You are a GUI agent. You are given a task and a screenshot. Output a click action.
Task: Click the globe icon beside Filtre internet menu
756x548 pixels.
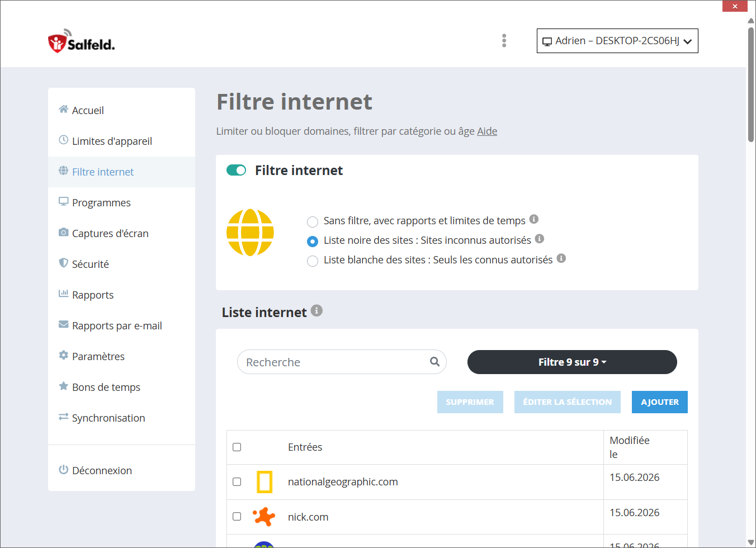[64, 171]
